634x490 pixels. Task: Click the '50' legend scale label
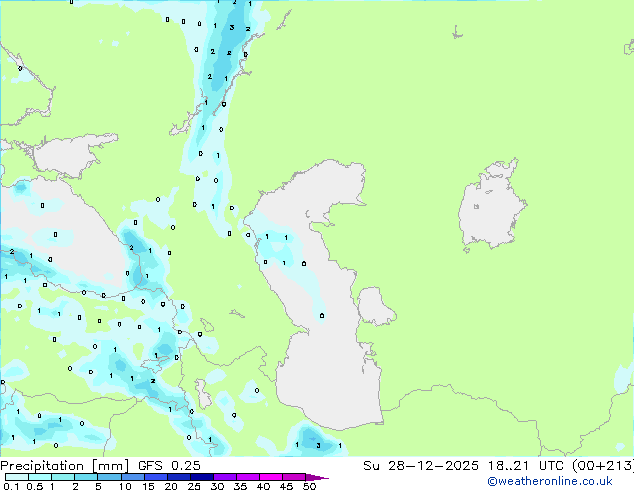(x=309, y=486)
